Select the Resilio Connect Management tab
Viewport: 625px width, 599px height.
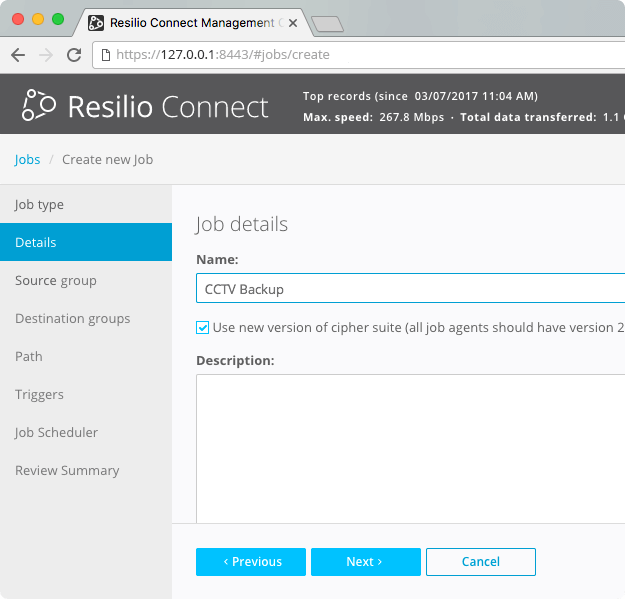192,23
